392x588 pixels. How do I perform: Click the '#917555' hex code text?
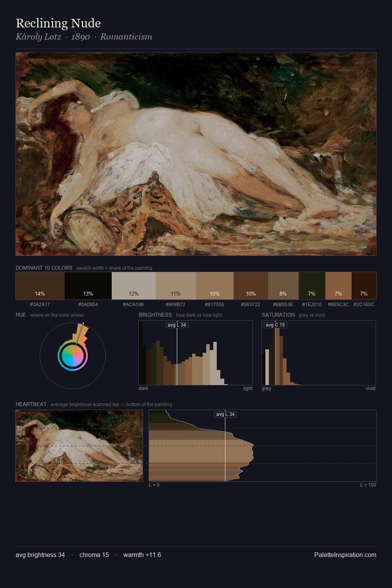click(x=214, y=304)
